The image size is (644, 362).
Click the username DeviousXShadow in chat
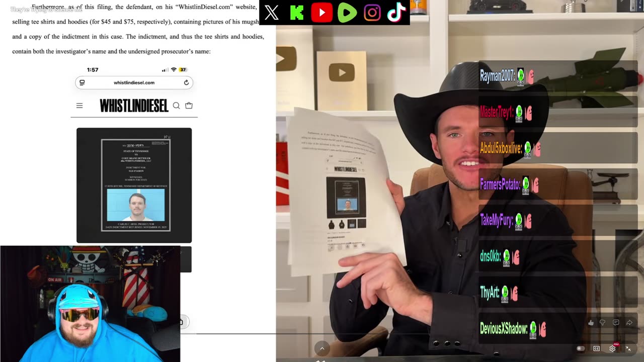point(504,329)
